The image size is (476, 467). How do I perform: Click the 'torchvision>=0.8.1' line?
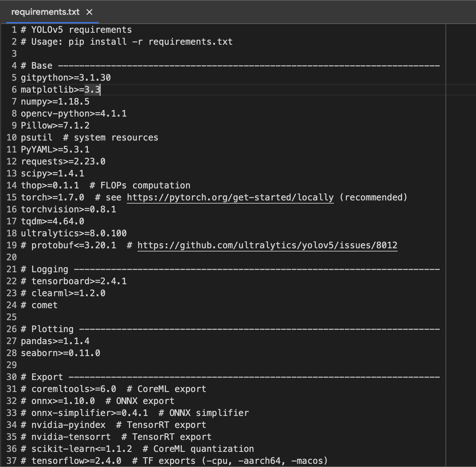point(68,209)
